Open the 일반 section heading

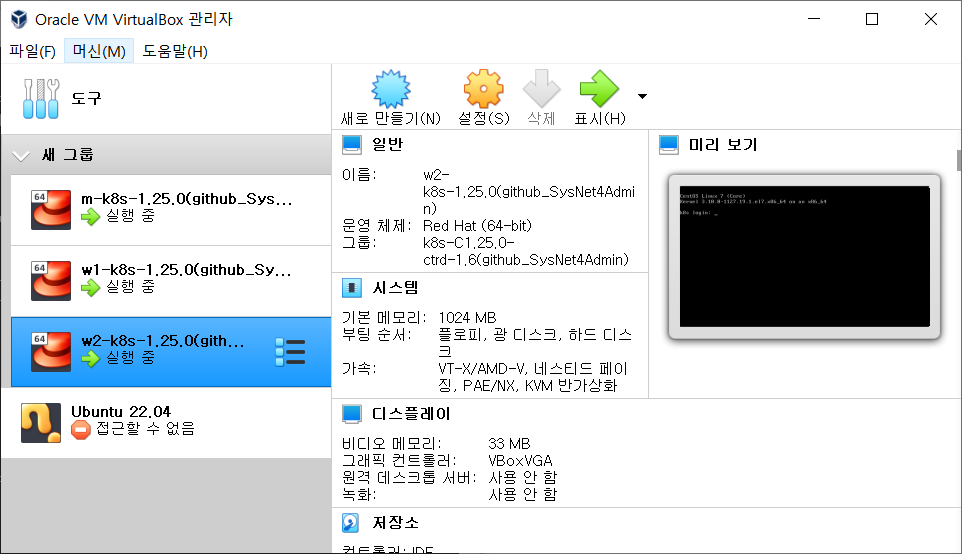(x=387, y=145)
